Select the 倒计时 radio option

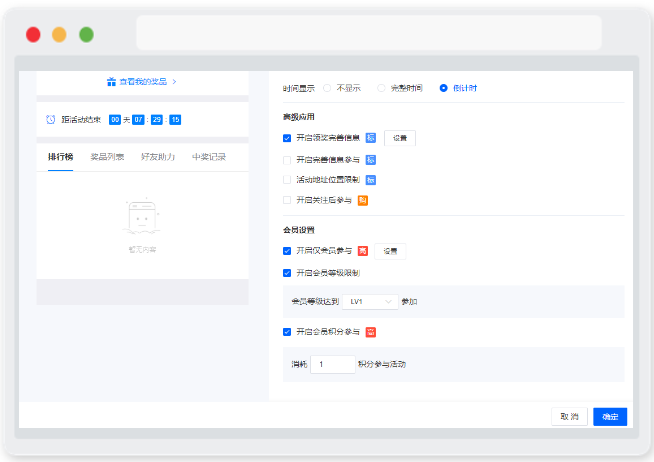pos(443,88)
